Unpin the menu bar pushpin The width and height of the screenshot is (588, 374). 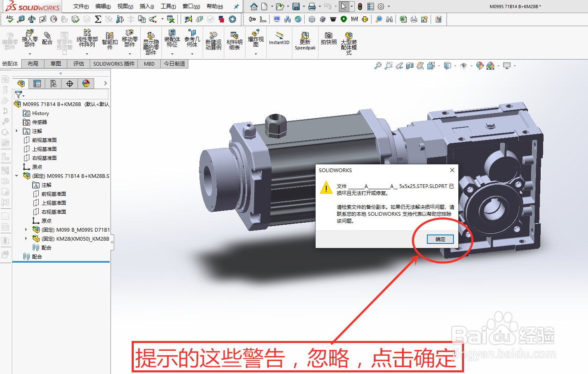click(236, 6)
